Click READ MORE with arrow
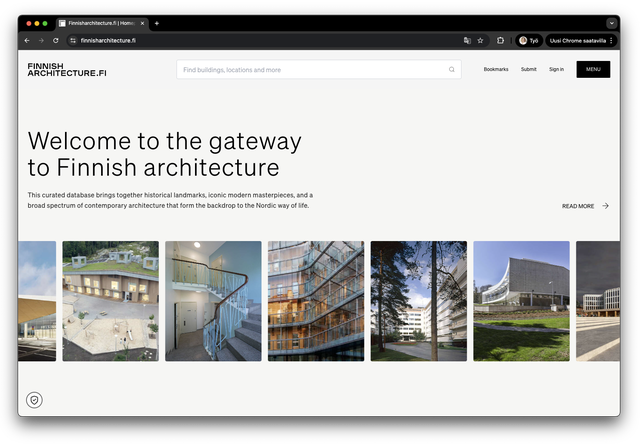This screenshot has height=446, width=640. 585,206
